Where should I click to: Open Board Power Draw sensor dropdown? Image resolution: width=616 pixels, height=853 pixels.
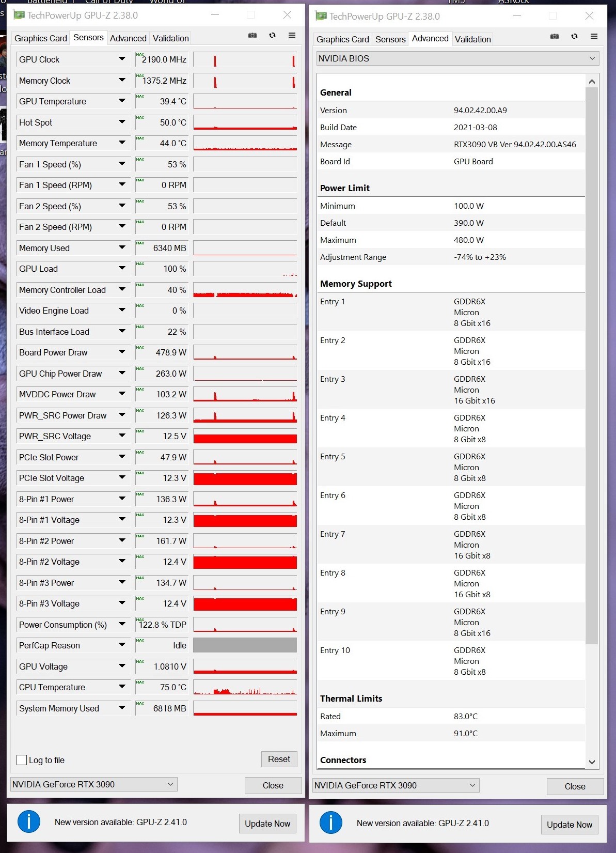[122, 352]
